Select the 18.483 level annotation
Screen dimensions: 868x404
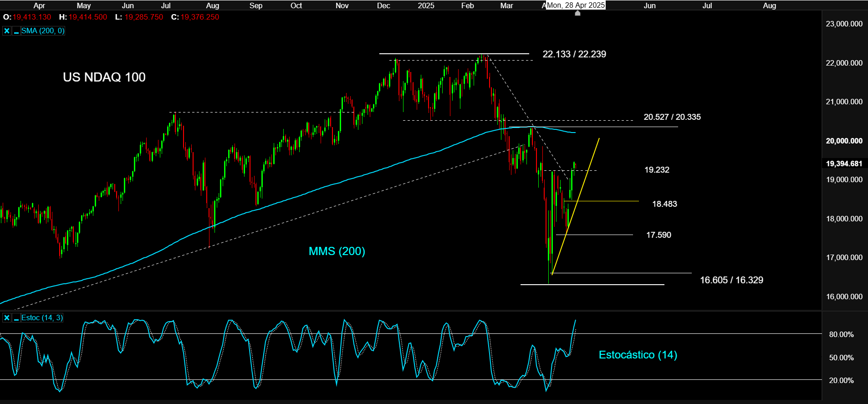pyautogui.click(x=664, y=204)
